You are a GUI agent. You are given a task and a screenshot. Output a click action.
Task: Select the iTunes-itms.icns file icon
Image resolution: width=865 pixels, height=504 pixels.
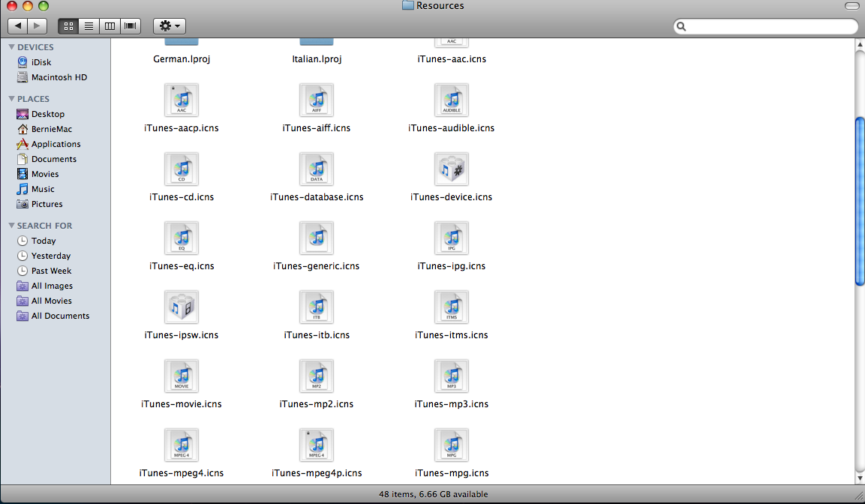(452, 307)
